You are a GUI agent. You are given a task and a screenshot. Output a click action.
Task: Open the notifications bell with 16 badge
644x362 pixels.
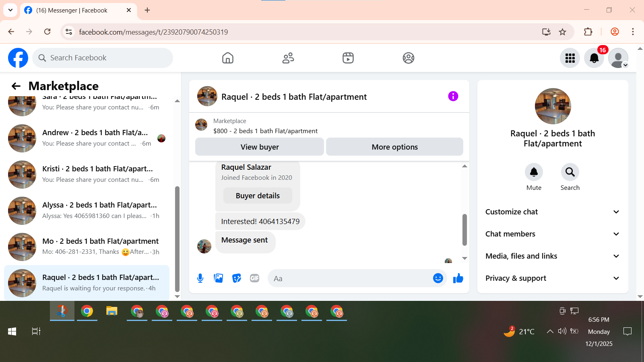click(594, 58)
